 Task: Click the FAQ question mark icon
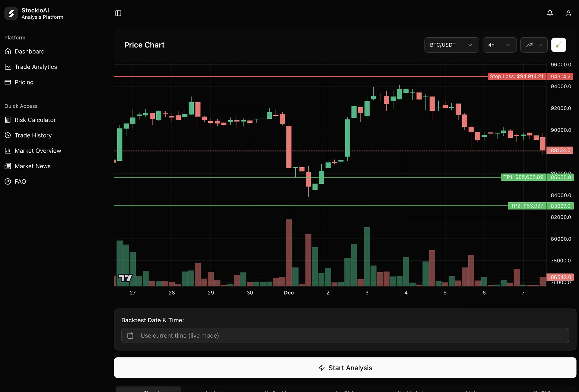[8, 181]
